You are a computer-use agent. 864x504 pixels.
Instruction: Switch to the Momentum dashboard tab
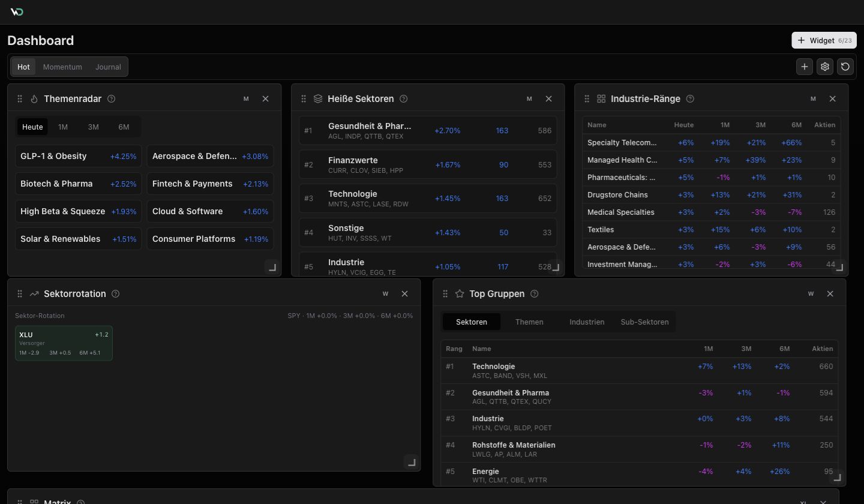(62, 67)
